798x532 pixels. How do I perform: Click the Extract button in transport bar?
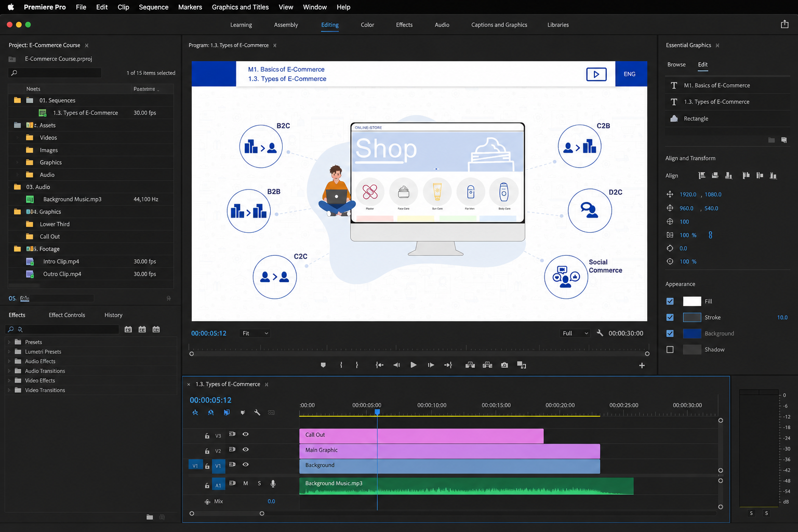(x=487, y=365)
